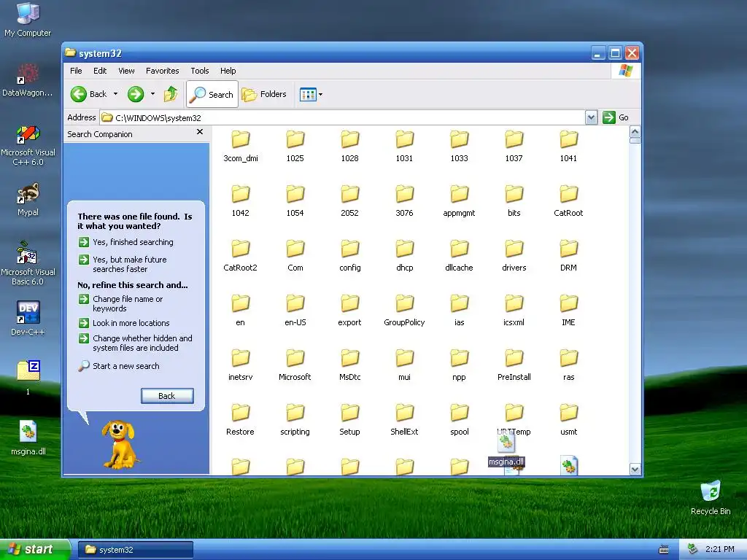The image size is (747, 560).
Task: Open My Computer desktop icon
Action: (x=28, y=19)
